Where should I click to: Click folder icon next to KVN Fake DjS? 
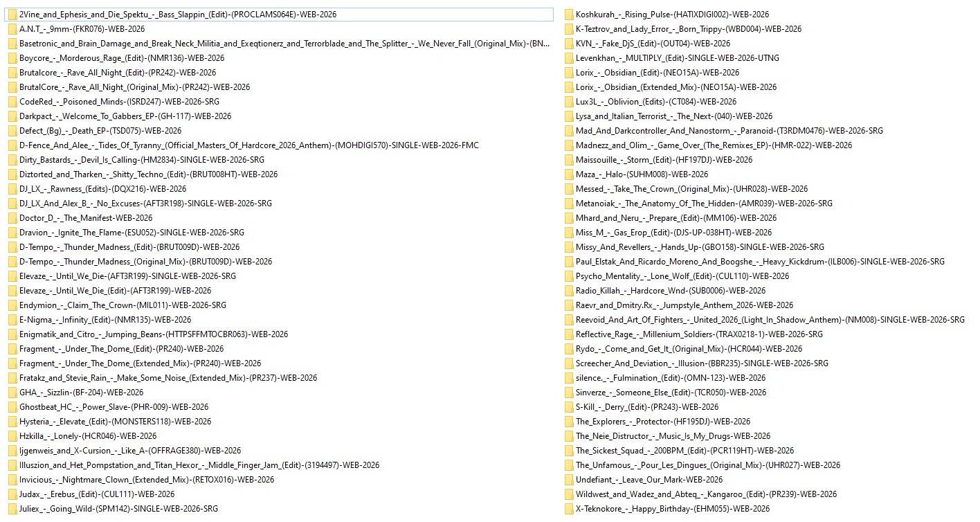569,44
